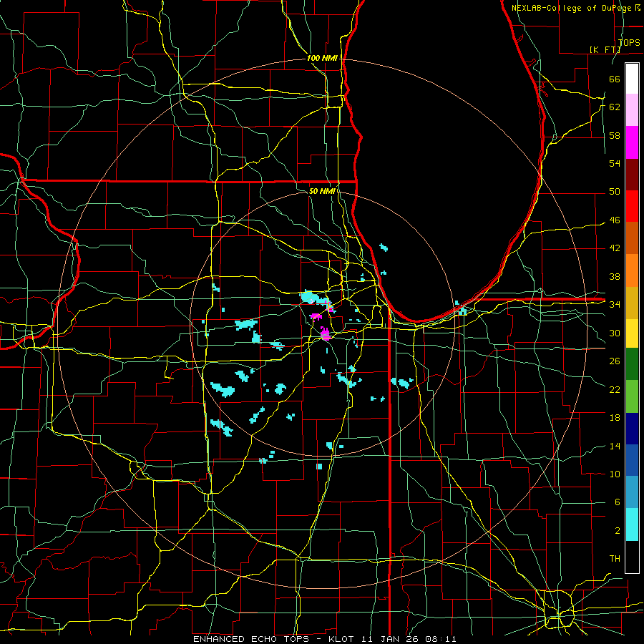Click the legend value 2

618,531
